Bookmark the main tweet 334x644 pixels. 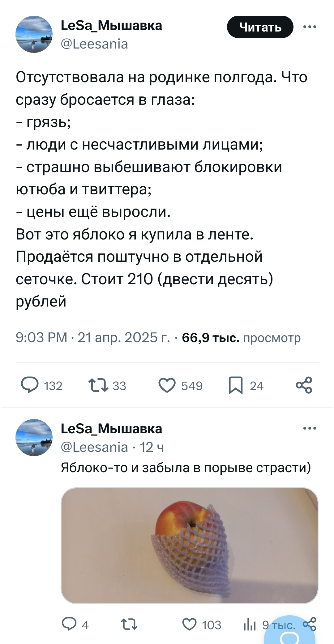click(236, 386)
